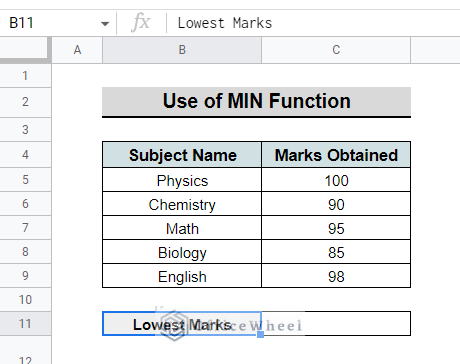Select the cell with value 100

[x=336, y=180]
